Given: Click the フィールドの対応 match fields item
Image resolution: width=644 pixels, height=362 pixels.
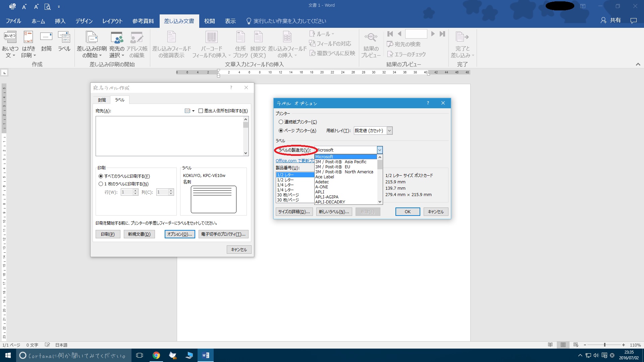Looking at the screenshot, I should click(330, 44).
